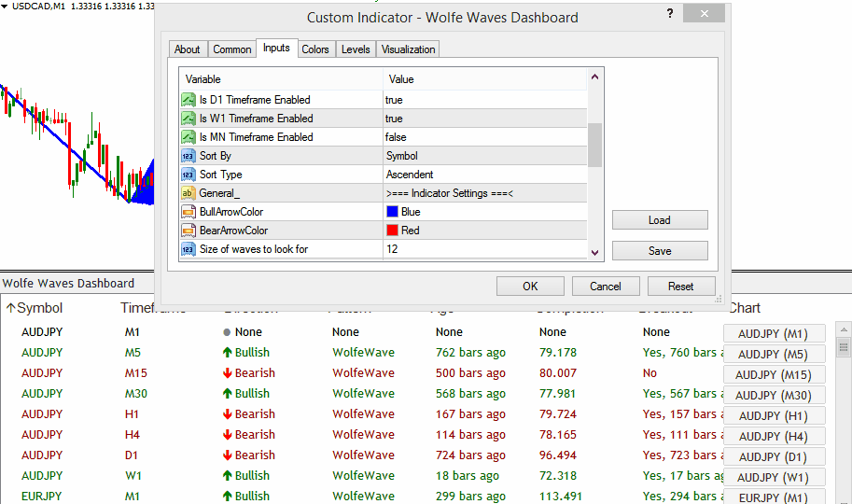Screen dimensions: 852x504
Task: Click the Is MN Timeframe Enabled row icon
Action: click(x=188, y=137)
